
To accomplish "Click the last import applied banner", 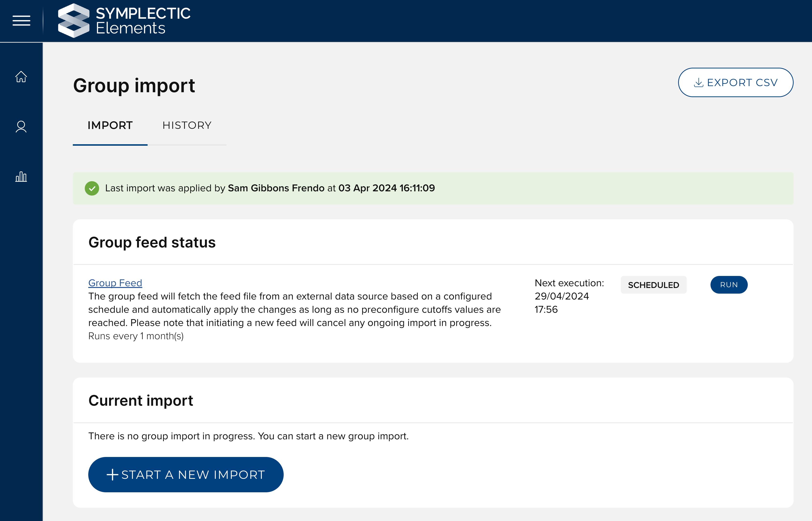I will pyautogui.click(x=433, y=188).
